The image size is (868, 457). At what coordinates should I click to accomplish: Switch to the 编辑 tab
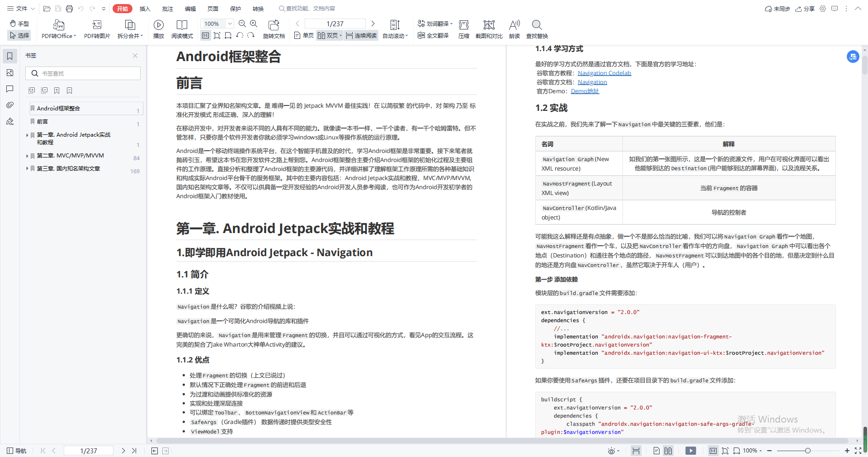[x=190, y=9]
